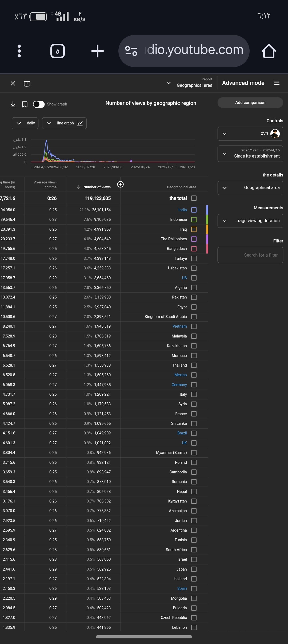The image size is (288, 644).
Task: Select the Türkiye row checkbox
Action: [194, 258]
